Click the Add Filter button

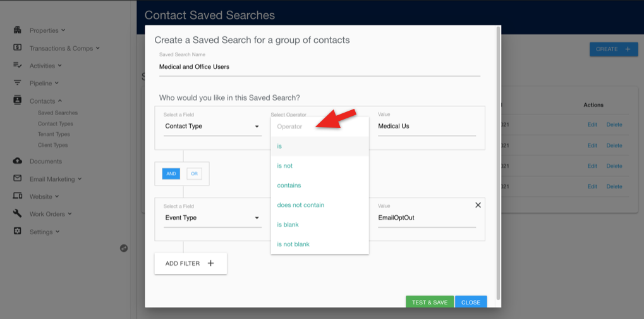(x=191, y=263)
